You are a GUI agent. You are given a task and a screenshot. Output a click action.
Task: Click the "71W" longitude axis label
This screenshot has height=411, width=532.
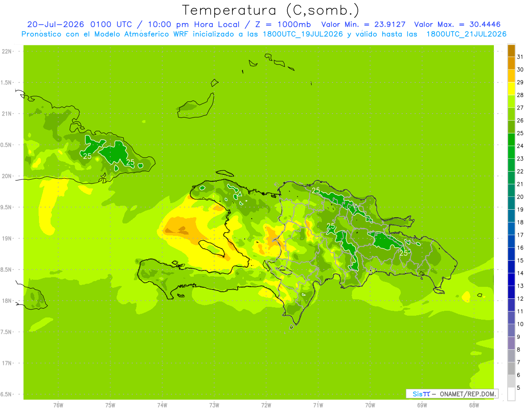point(318,405)
